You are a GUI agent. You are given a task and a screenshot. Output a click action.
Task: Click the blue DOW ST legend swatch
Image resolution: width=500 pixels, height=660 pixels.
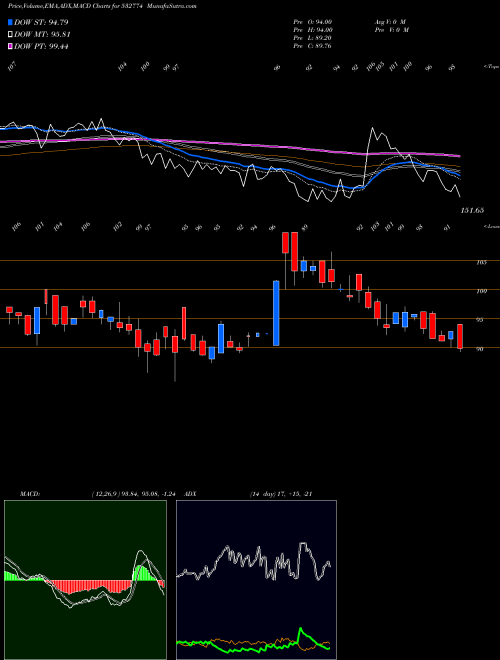coord(10,22)
